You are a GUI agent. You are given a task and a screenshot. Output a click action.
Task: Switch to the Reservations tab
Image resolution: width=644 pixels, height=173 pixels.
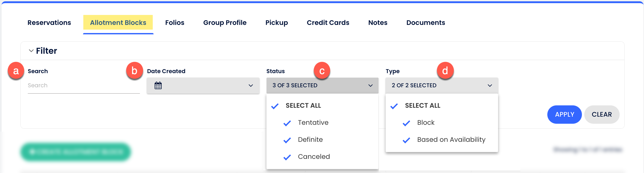click(49, 23)
